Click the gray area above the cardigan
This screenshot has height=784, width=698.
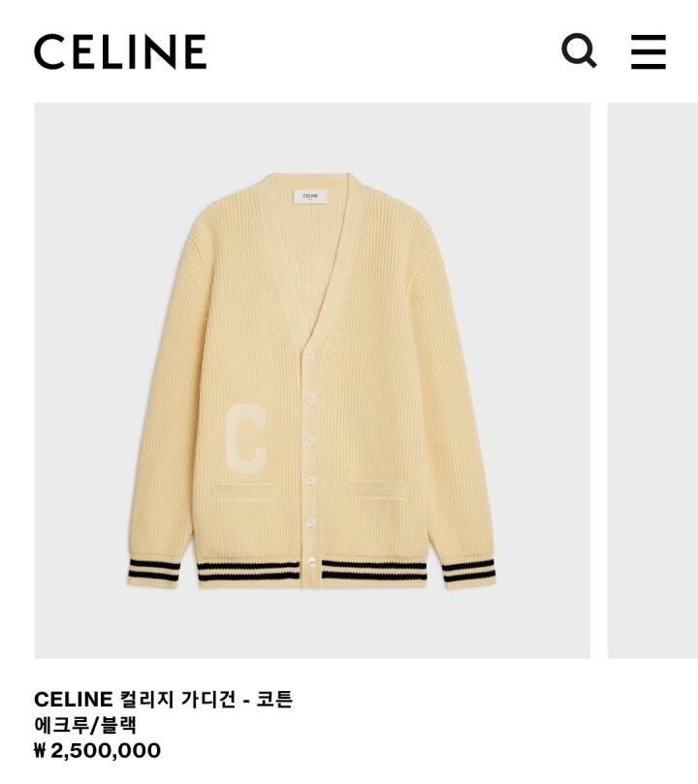click(312, 138)
